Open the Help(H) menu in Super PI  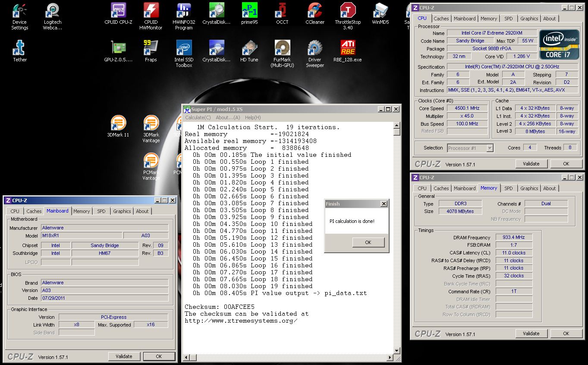point(253,117)
